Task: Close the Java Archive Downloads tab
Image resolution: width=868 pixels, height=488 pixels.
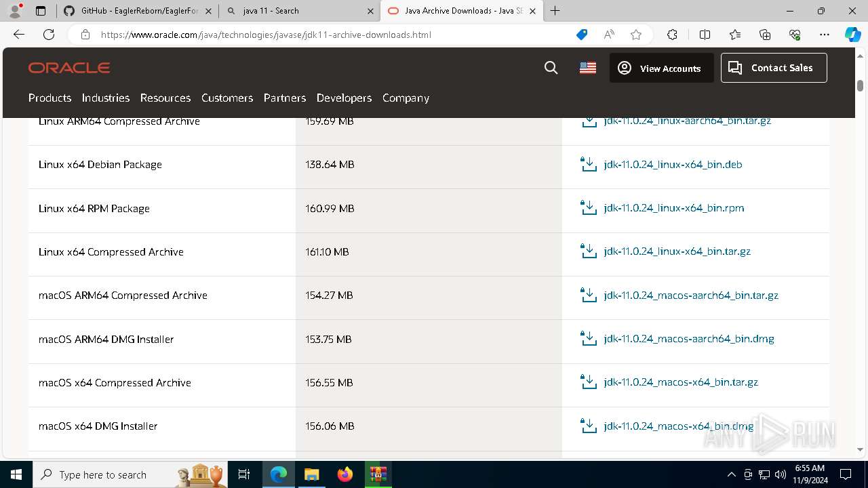Action: [x=532, y=11]
